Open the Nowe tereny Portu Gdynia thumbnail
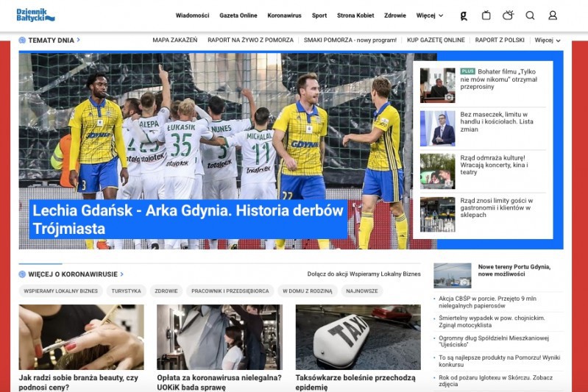 [452, 275]
